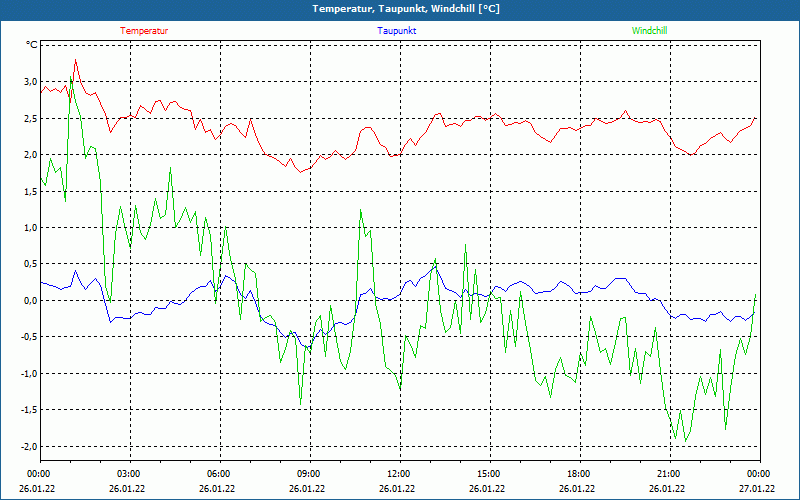Click the 06:00 time axis label

(220, 474)
